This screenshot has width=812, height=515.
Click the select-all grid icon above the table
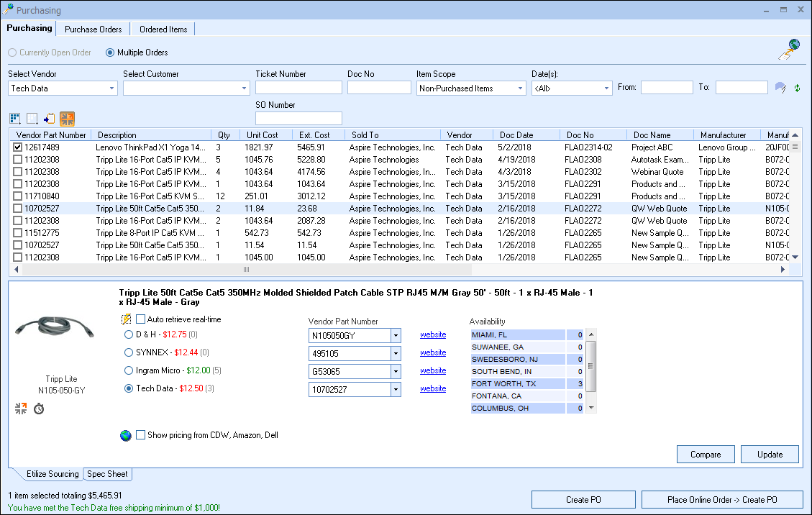tap(15, 119)
